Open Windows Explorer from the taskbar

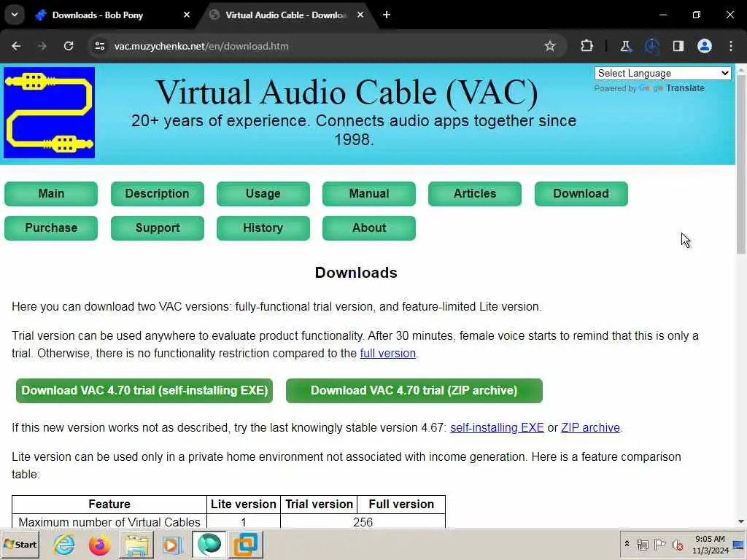point(136,545)
